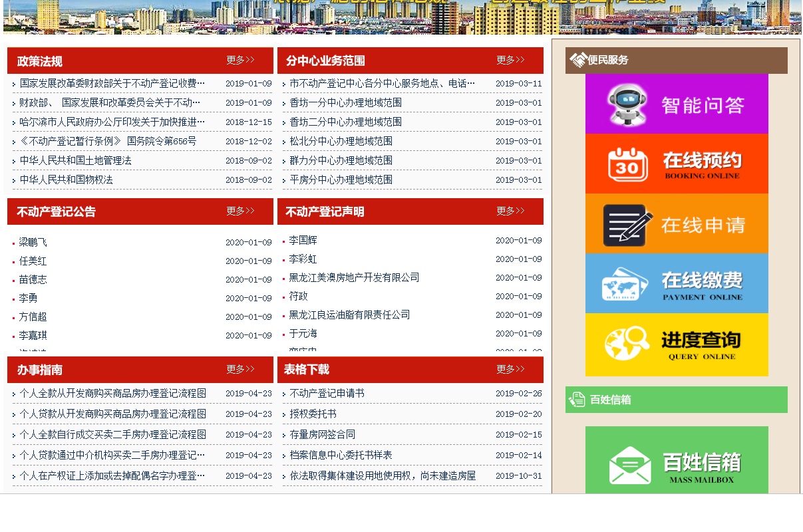Click the date 2019-03-11
This screenshot has height=532, width=803.
519,84
